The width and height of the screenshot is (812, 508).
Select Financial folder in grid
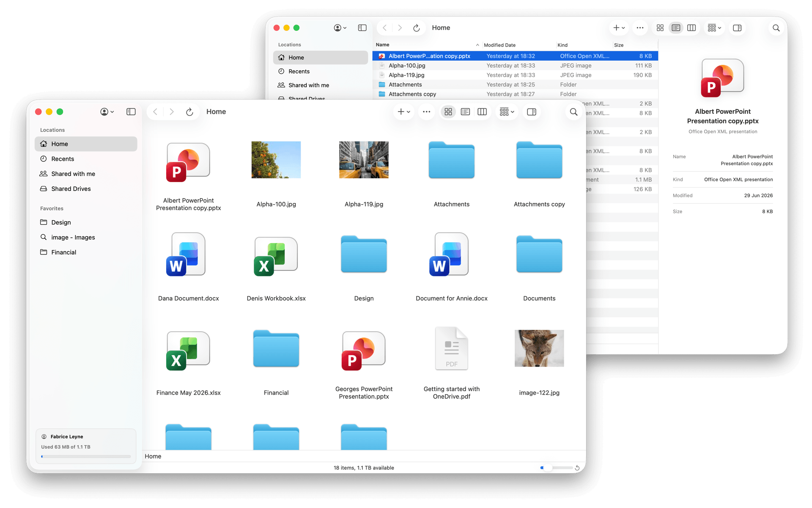(276, 348)
